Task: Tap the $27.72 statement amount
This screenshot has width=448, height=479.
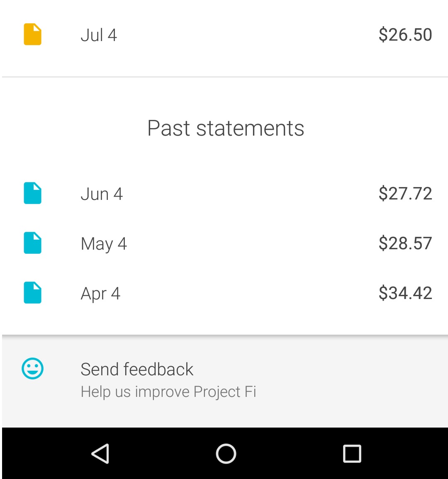Action: click(405, 194)
